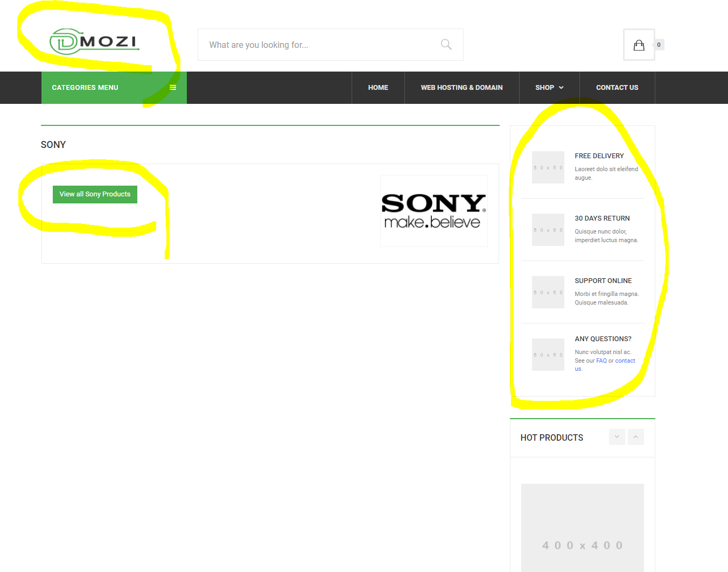Go to the Home page
Viewport: 728px width, 572px height.
coord(378,88)
